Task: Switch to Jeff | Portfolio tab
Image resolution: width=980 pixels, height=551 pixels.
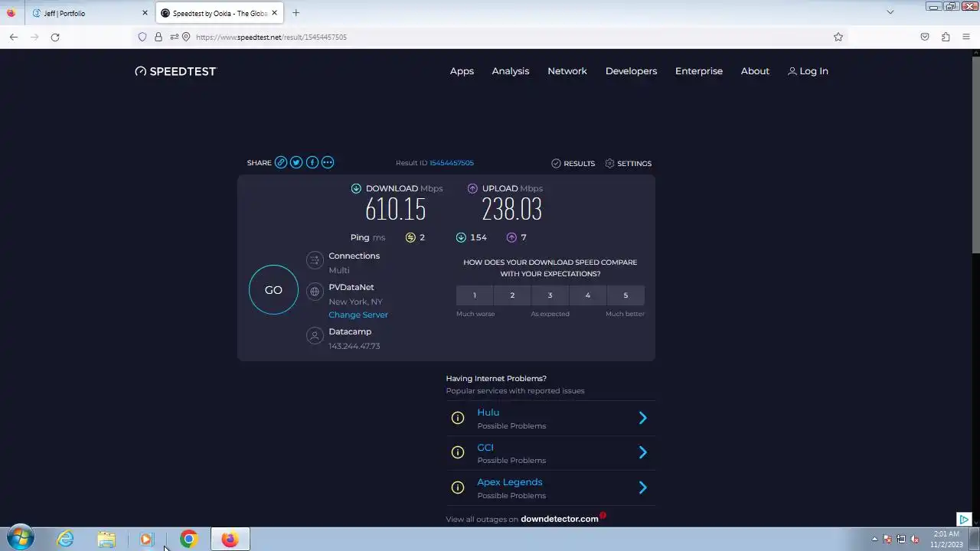Action: (89, 13)
